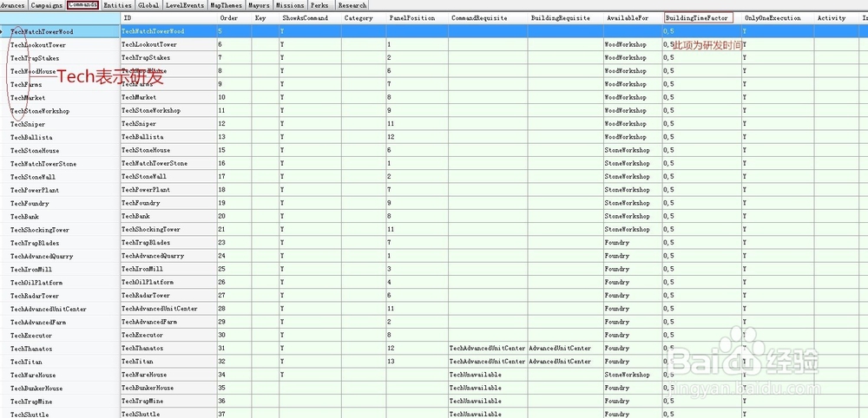Click ShowAsCommand cell in TechIronMill row
Screen dimensions: 868x418
click(310, 269)
